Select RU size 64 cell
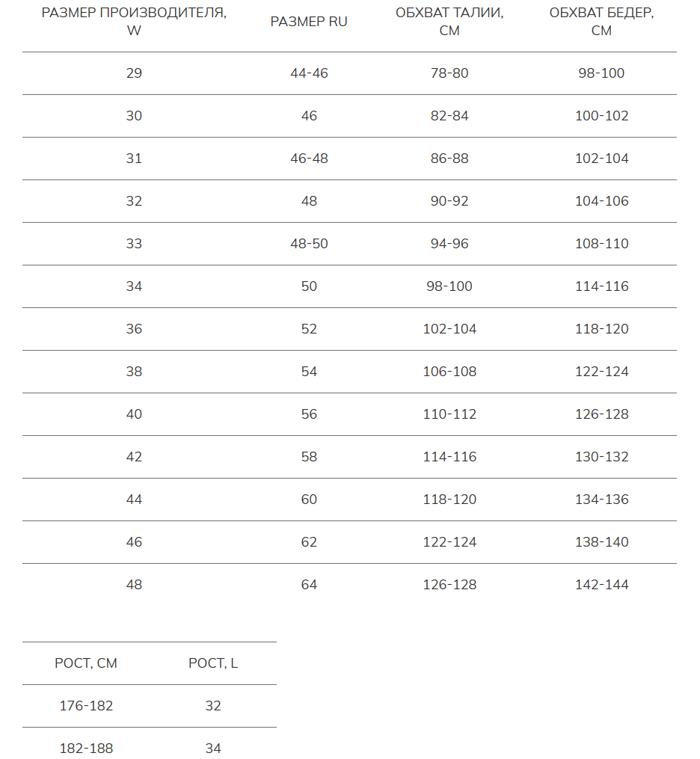 tap(309, 584)
